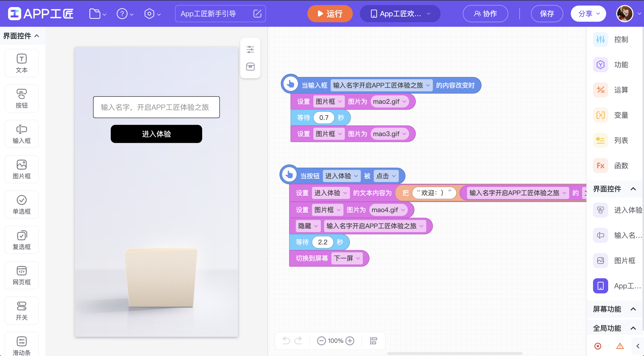The image size is (644, 356).
Task: Click the workspace horizontal scrollbar
Action: (x=454, y=353)
